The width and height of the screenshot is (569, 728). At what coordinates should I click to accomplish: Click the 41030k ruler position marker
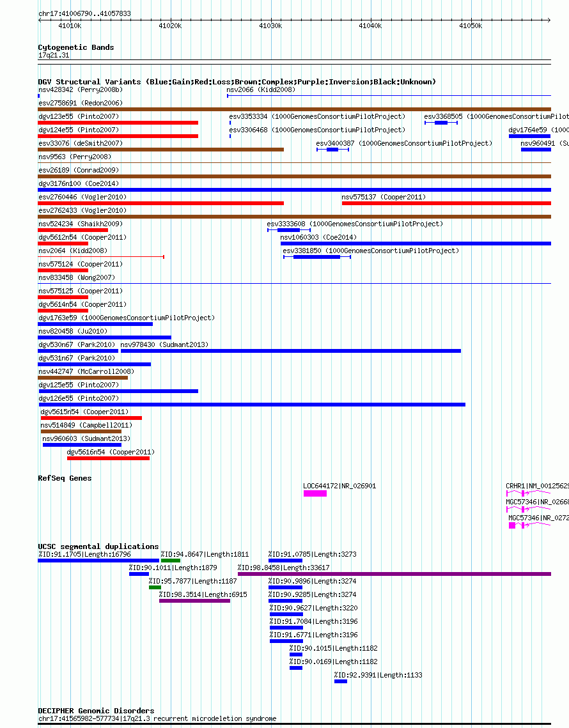pyautogui.click(x=270, y=26)
